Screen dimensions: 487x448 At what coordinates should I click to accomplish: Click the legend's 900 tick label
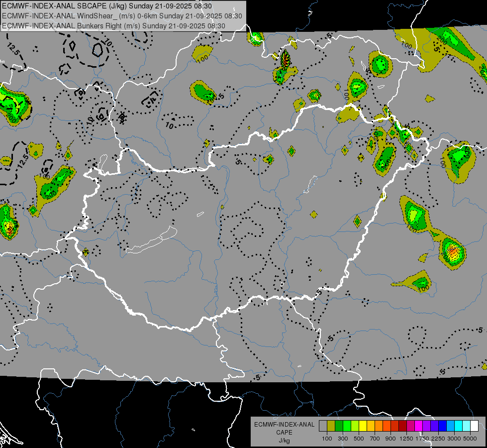[x=390, y=439]
